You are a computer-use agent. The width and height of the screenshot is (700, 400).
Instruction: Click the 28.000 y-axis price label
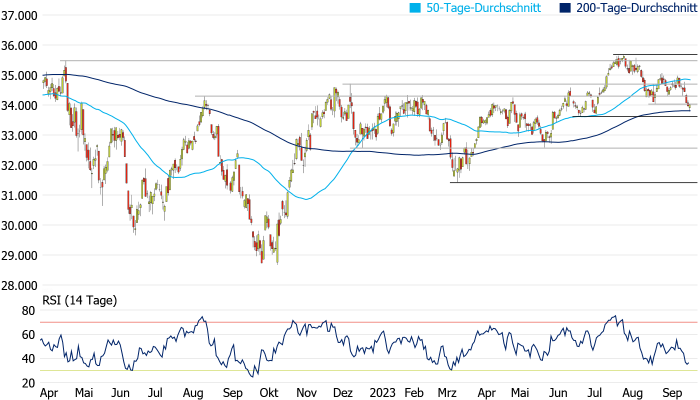[19, 285]
